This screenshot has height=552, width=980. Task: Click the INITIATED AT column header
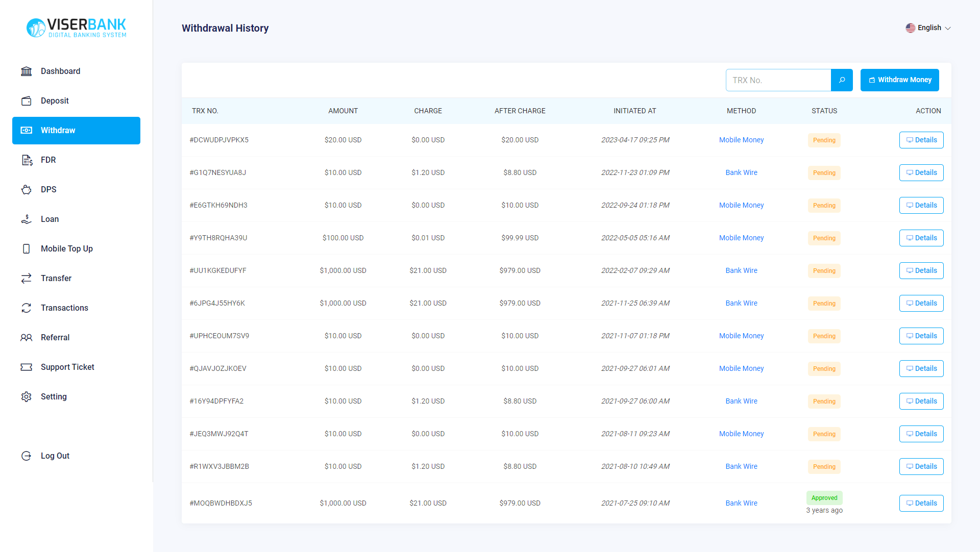click(635, 111)
